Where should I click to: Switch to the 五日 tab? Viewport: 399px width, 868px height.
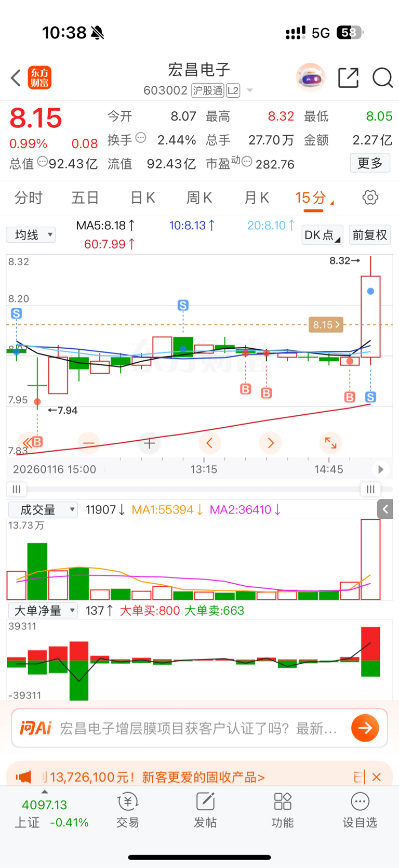85,198
